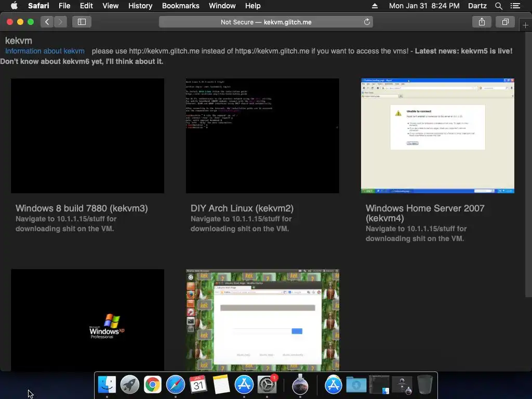The image size is (532, 399).
Task: Open the Safari menu
Action: click(38, 6)
